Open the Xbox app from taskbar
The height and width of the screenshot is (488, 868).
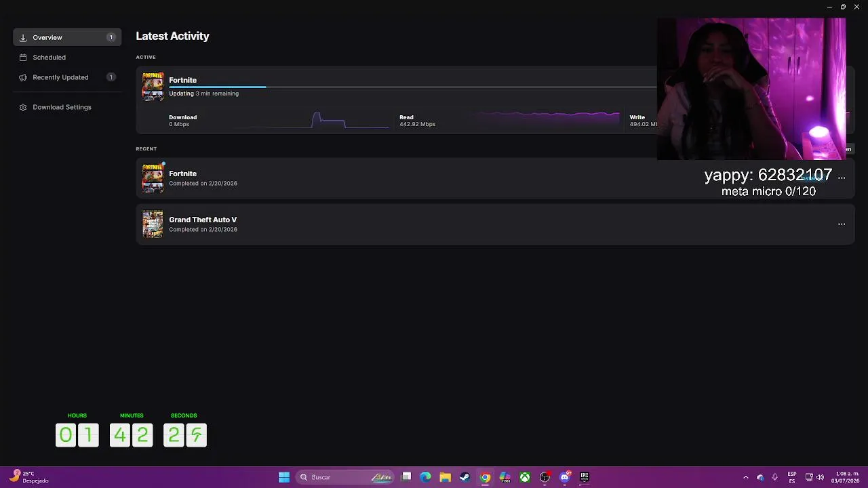pyautogui.click(x=525, y=477)
